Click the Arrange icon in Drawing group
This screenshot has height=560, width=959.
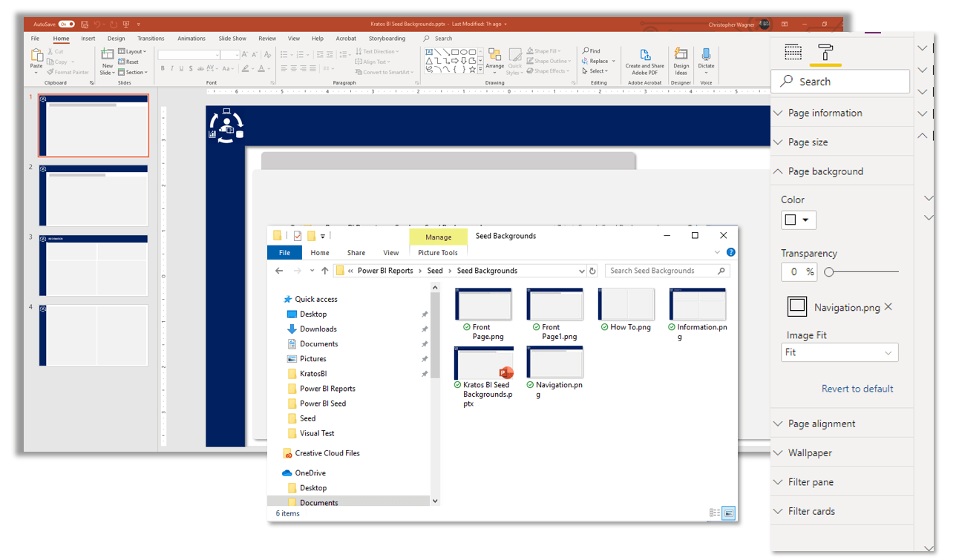(495, 57)
